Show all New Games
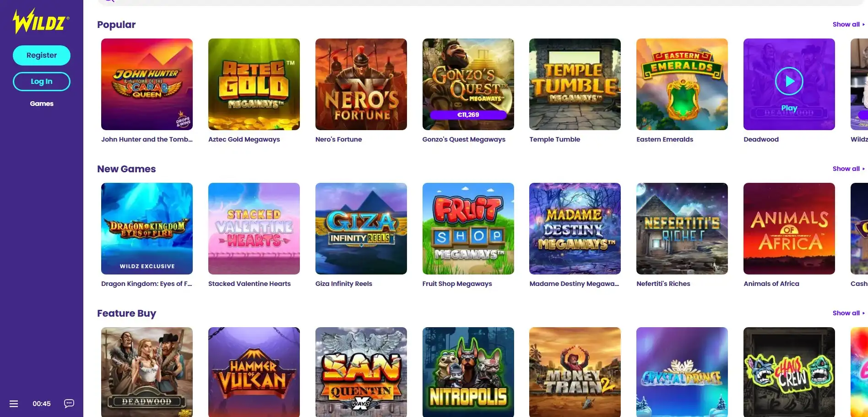This screenshot has width=868, height=417. pos(848,169)
